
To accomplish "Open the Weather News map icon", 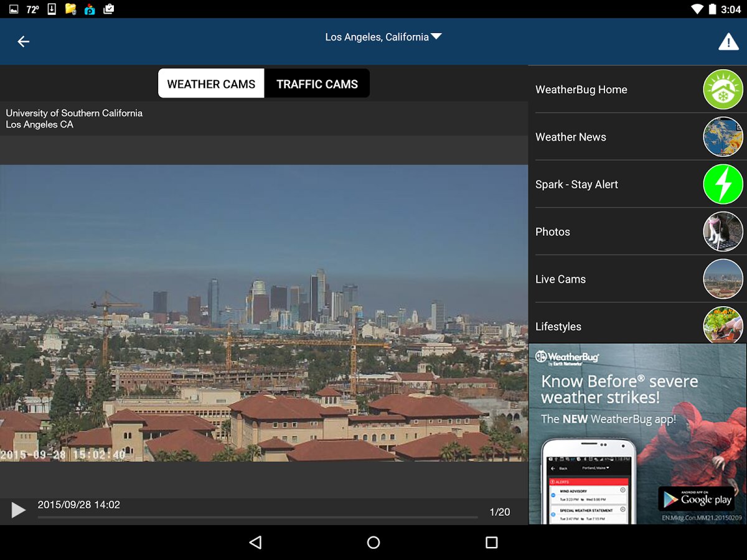I will 723,137.
